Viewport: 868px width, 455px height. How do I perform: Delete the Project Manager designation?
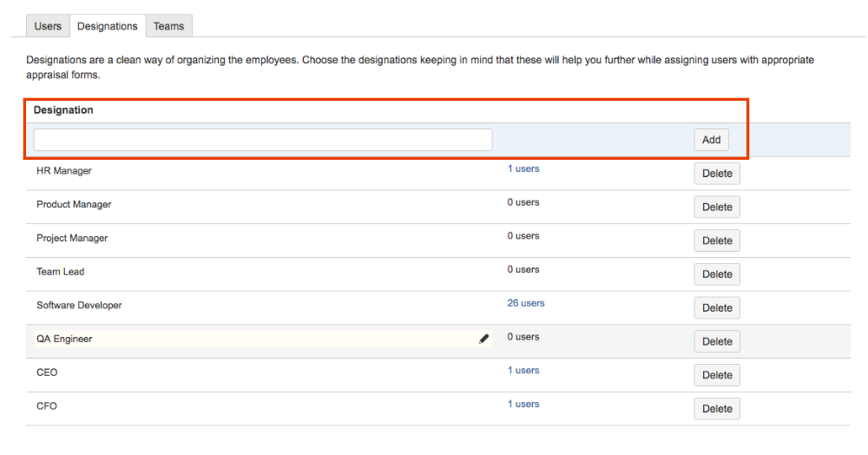tap(717, 241)
